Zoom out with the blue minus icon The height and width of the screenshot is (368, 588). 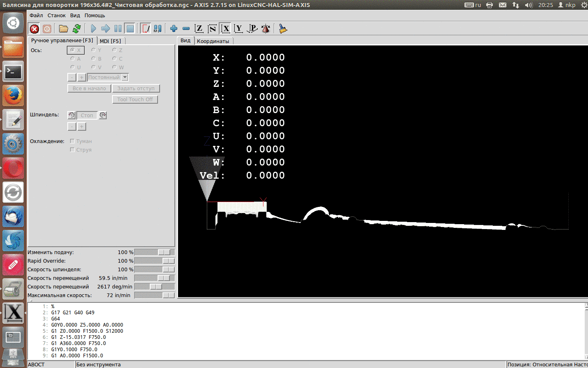[186, 29]
